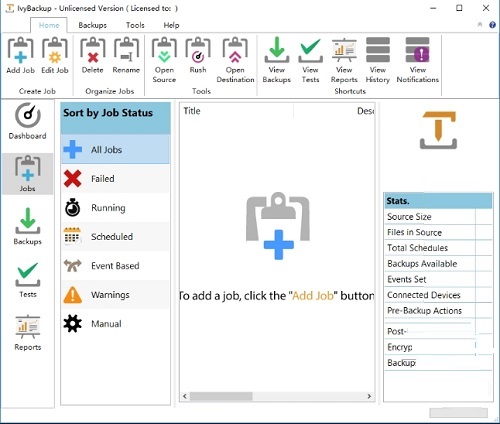Filter jobs by Failed status
This screenshot has width=500, height=424.
115,179
